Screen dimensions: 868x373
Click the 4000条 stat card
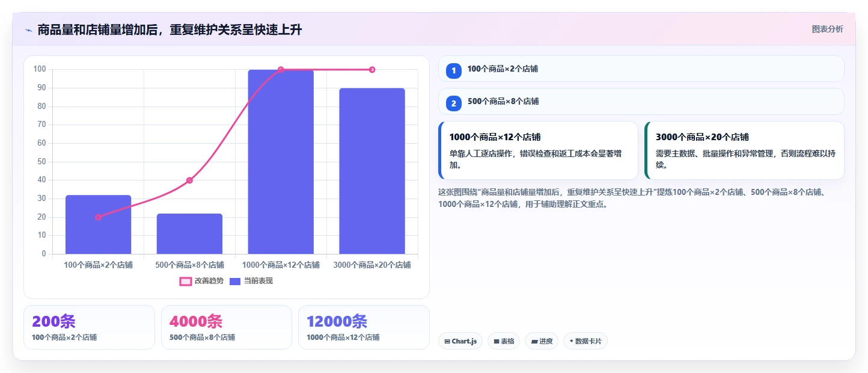pos(227,327)
